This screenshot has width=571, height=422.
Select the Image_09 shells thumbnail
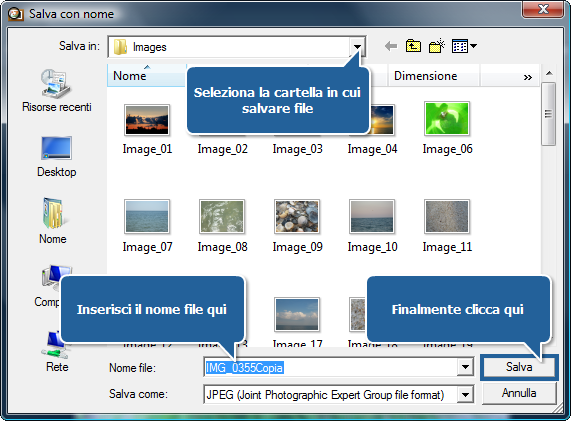(x=297, y=216)
